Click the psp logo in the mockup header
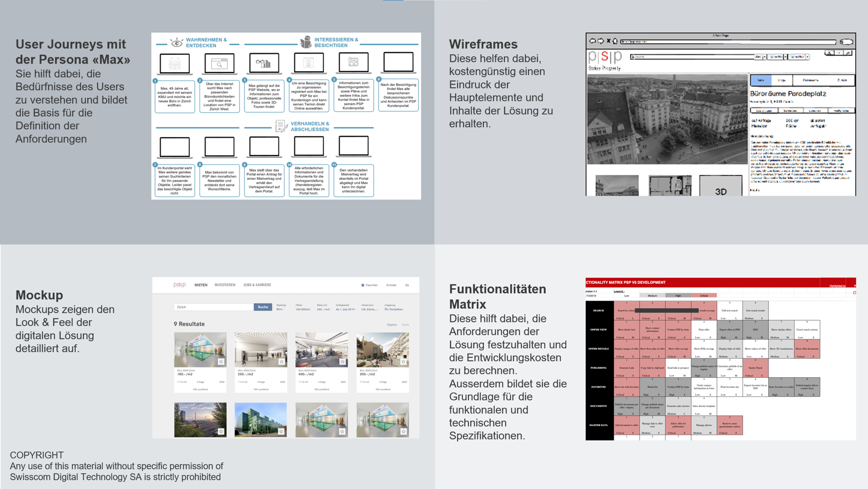This screenshot has width=868, height=489. [x=179, y=285]
